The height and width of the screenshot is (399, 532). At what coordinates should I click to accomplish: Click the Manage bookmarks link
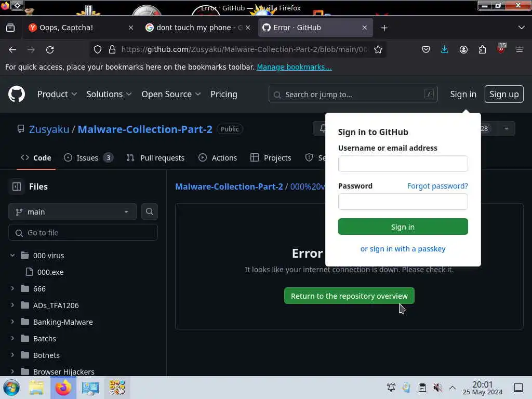click(x=294, y=67)
